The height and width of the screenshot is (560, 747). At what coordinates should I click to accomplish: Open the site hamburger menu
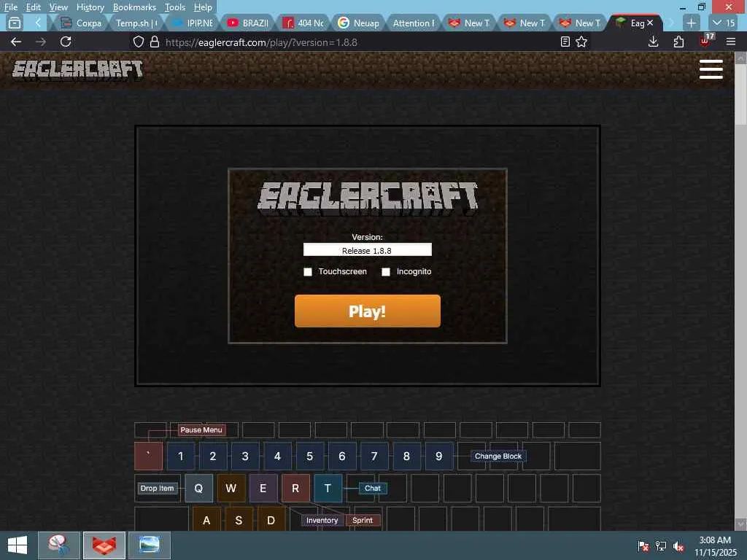[x=711, y=69]
